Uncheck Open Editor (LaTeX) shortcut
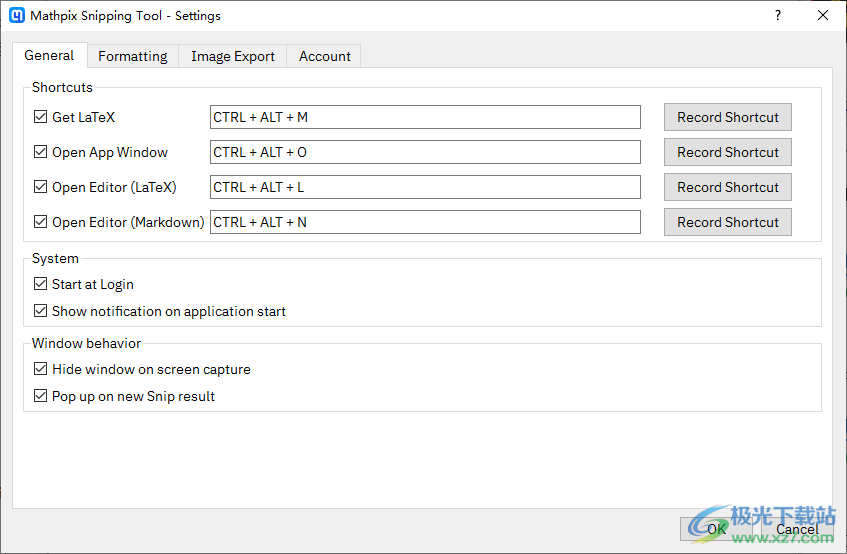Screen dimensions: 847x554 [41, 187]
